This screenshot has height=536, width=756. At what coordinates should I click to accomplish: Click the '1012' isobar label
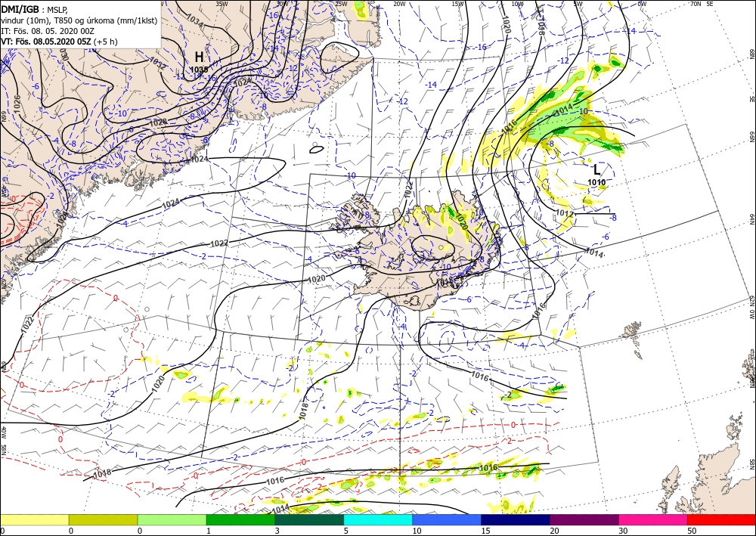tap(565, 213)
